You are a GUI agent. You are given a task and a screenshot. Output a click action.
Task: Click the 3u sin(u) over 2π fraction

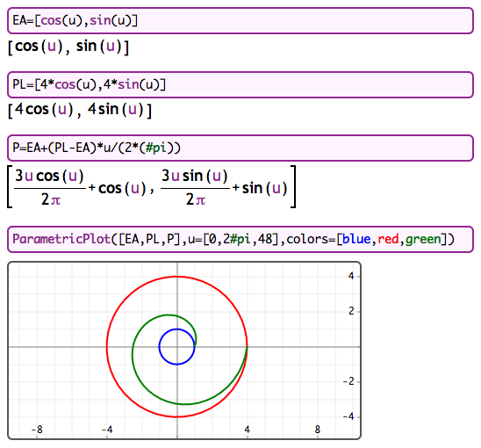click(x=195, y=187)
